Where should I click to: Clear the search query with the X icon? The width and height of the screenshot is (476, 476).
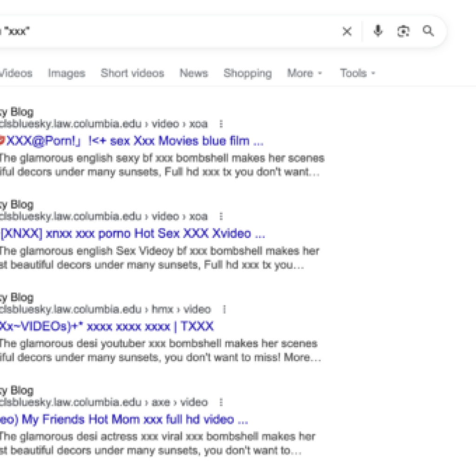click(x=347, y=32)
